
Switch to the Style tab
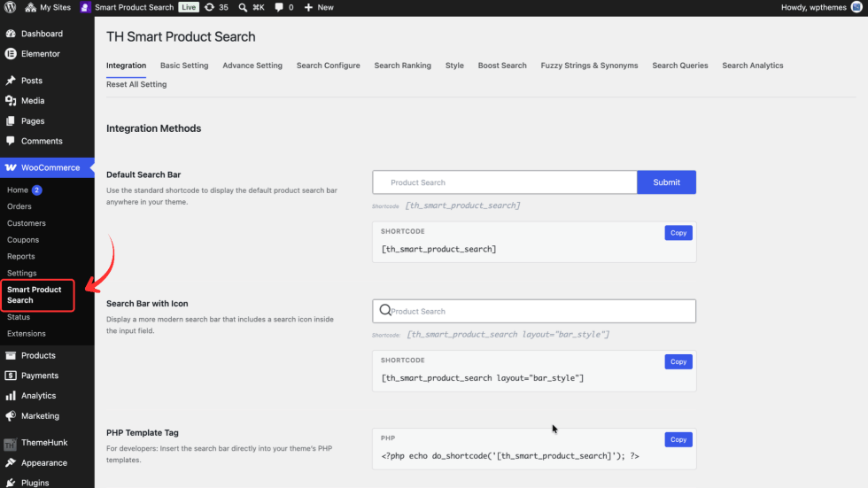pos(454,66)
